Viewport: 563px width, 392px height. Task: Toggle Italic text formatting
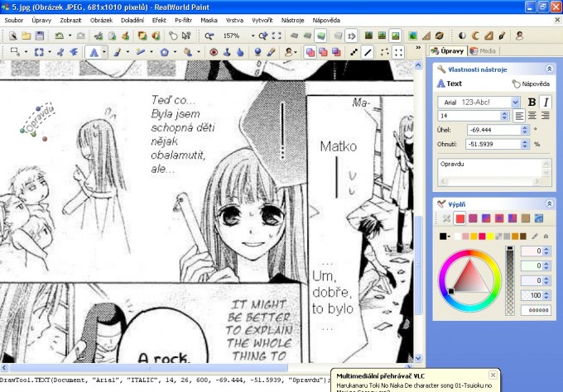[546, 103]
